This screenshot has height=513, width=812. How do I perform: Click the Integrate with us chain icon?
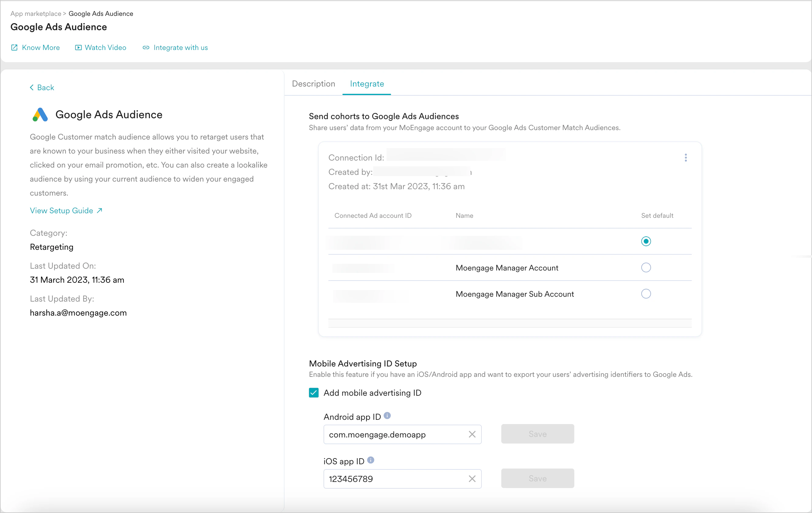click(x=146, y=48)
